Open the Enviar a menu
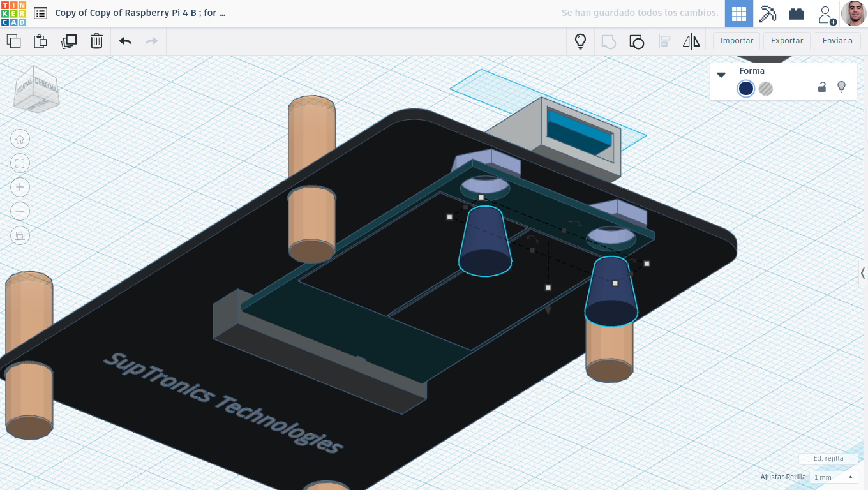This screenshot has width=868, height=490. [837, 41]
